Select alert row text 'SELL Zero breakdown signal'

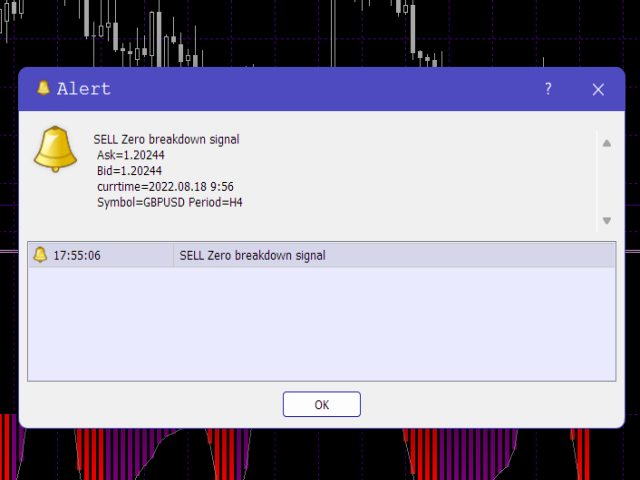click(252, 256)
